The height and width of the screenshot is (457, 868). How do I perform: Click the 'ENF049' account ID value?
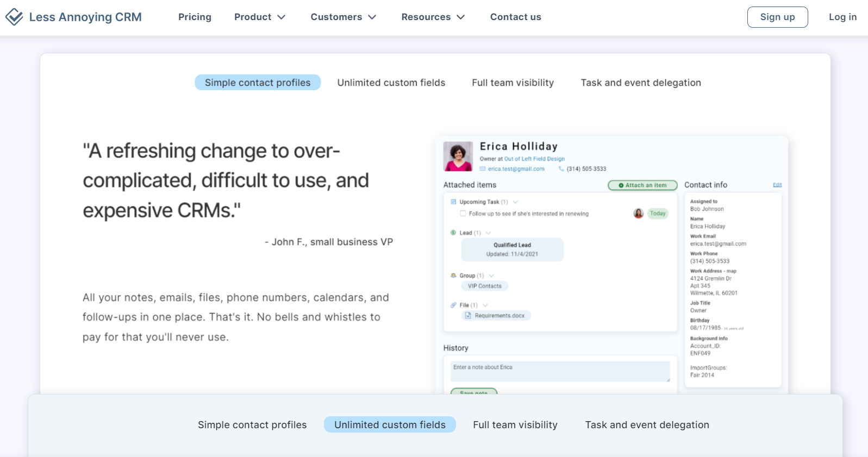700,353
